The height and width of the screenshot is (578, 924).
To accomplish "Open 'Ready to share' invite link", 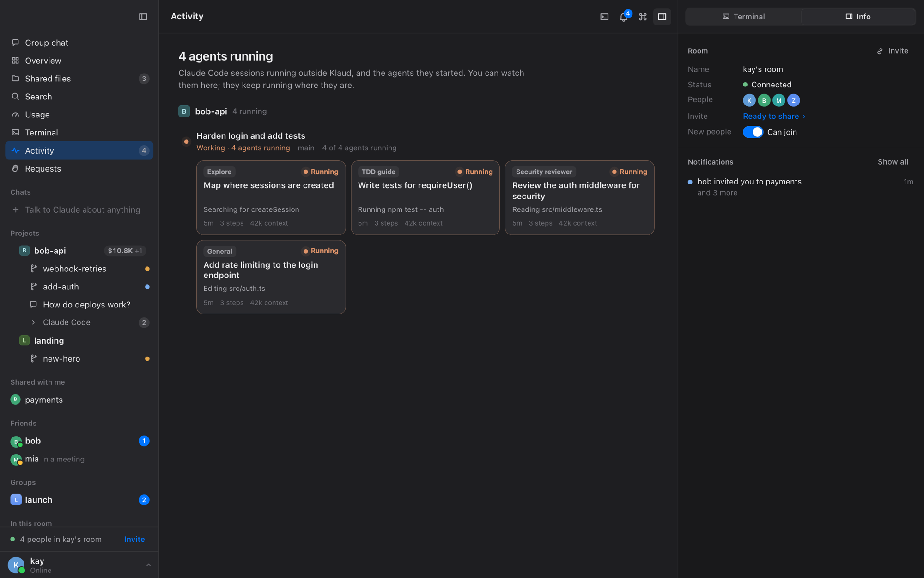I will [774, 116].
